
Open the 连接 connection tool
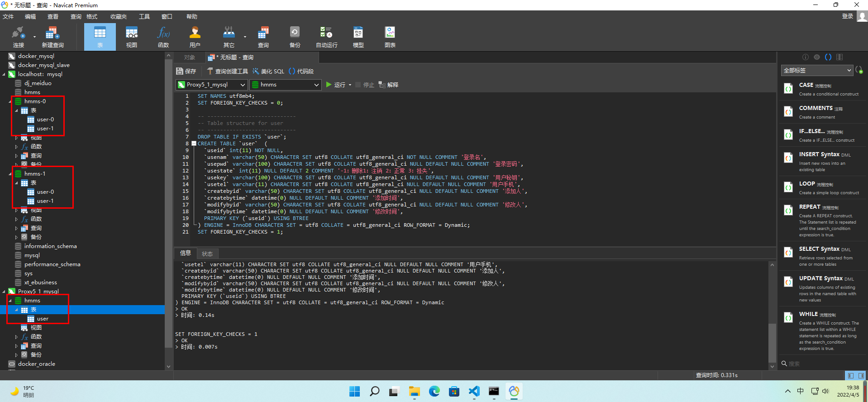pos(19,37)
